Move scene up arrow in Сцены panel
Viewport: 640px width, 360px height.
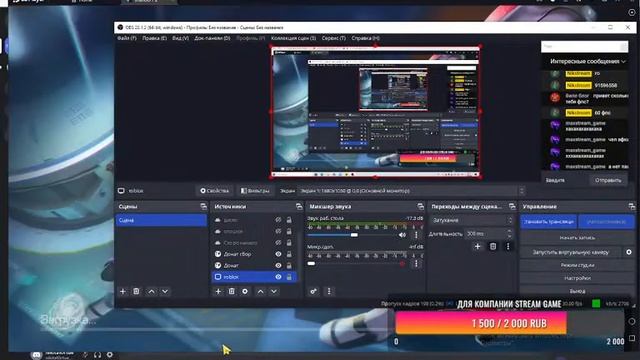[151, 291]
